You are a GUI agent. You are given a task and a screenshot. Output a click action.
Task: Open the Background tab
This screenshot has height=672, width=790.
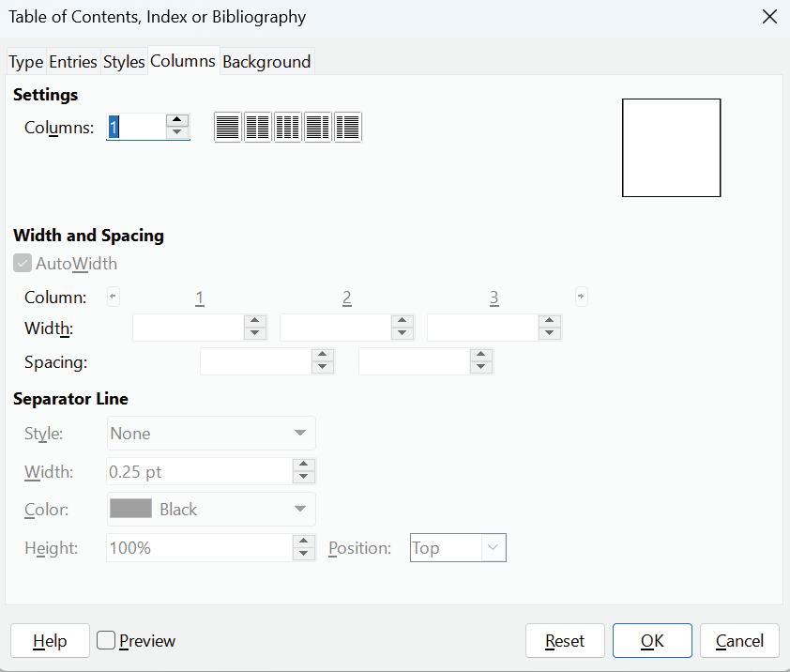click(266, 62)
